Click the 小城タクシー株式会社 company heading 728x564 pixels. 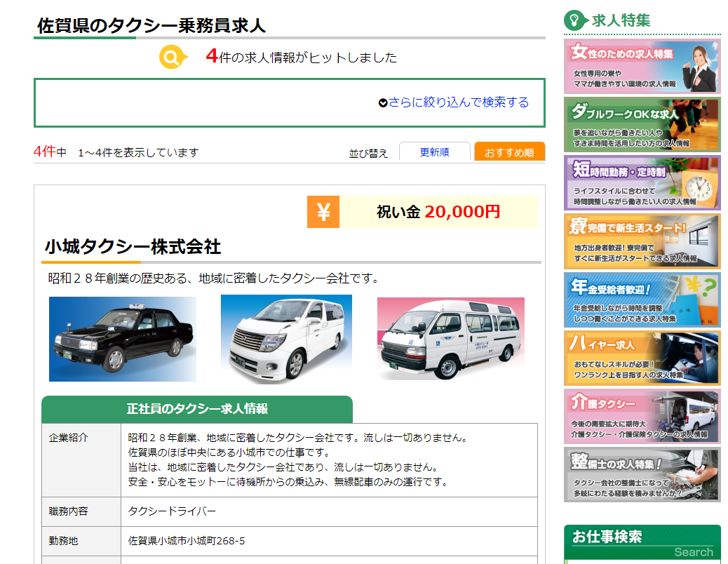point(133,246)
